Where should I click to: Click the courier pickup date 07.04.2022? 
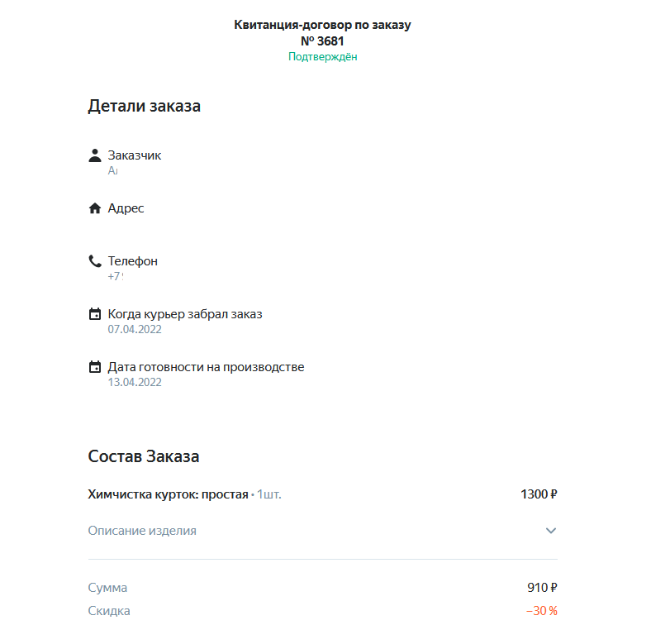[x=135, y=329]
